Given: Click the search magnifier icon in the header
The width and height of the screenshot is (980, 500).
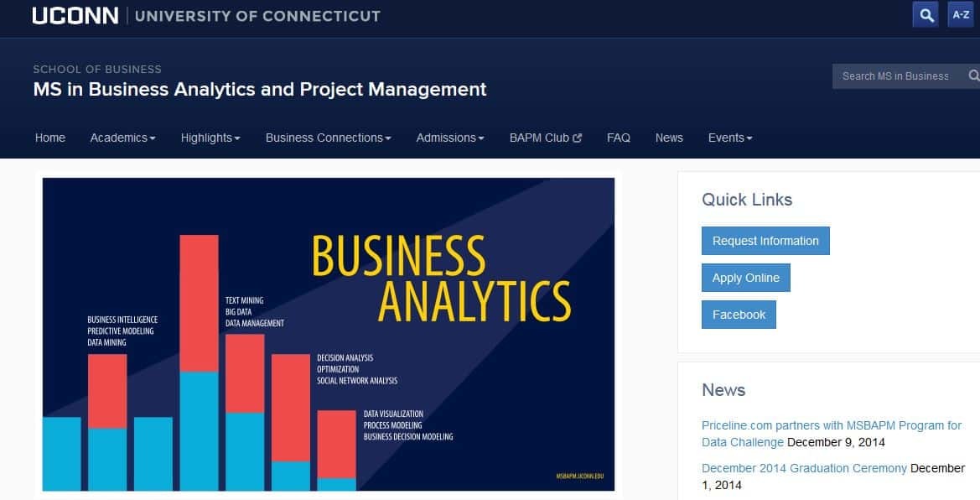Looking at the screenshot, I should point(925,14).
